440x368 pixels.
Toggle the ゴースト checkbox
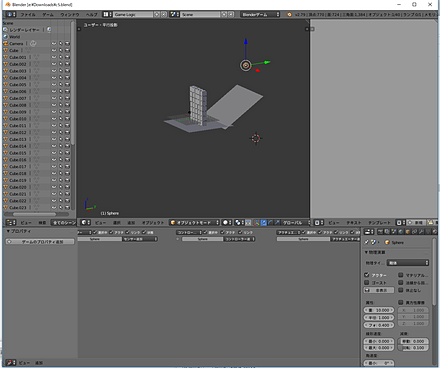367,283
